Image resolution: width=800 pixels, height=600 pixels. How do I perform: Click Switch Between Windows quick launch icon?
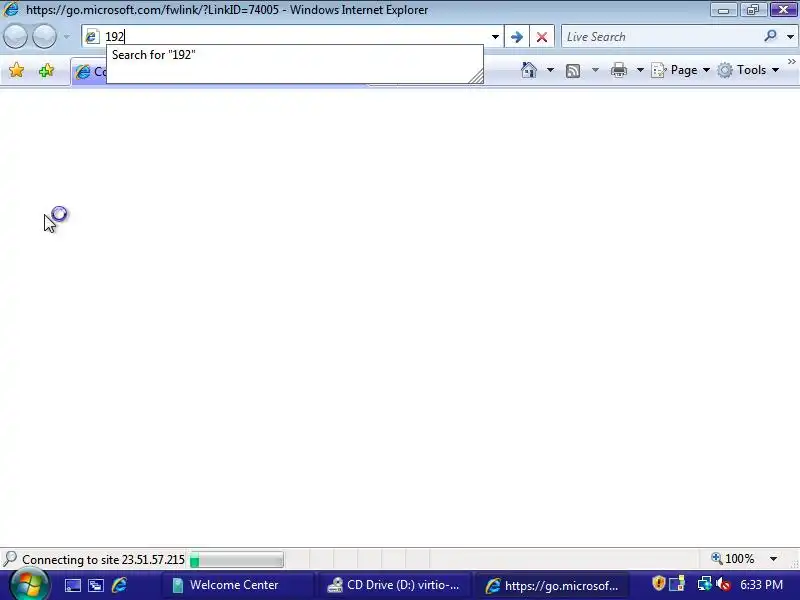96,585
